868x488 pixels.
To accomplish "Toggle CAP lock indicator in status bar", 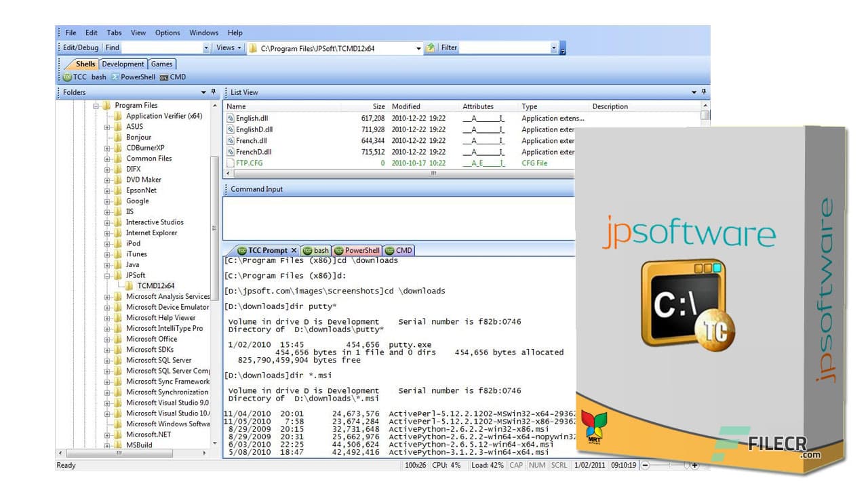I will coord(516,466).
